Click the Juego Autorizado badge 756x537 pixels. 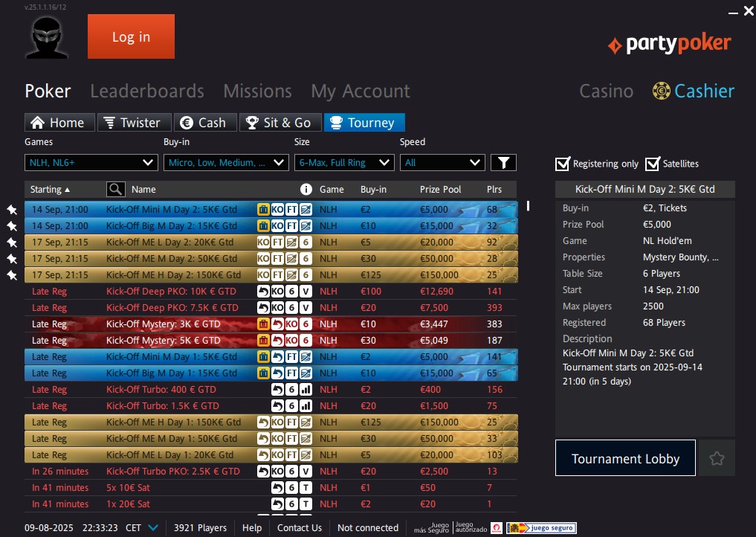pyautogui.click(x=471, y=527)
